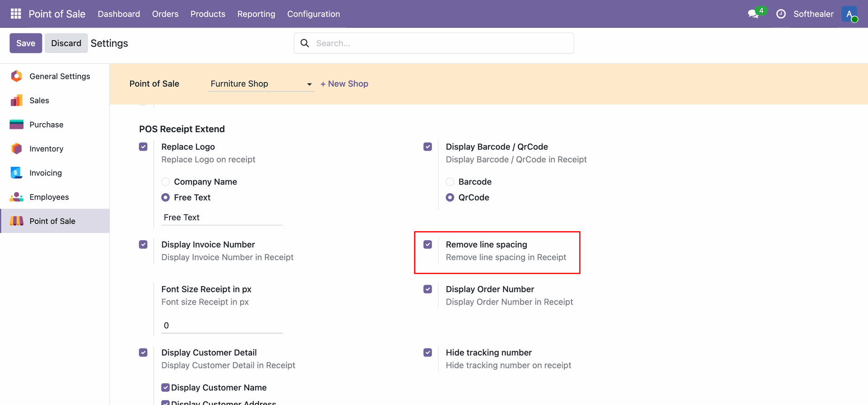Open the Products menu
This screenshot has height=405, width=868.
point(208,14)
